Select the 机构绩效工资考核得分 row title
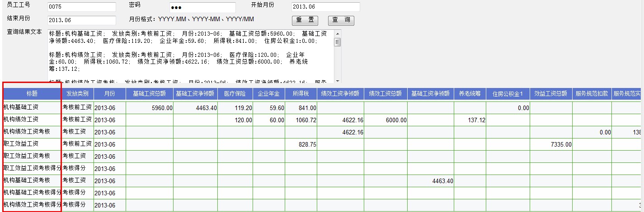The image size is (644, 212). click(x=32, y=205)
